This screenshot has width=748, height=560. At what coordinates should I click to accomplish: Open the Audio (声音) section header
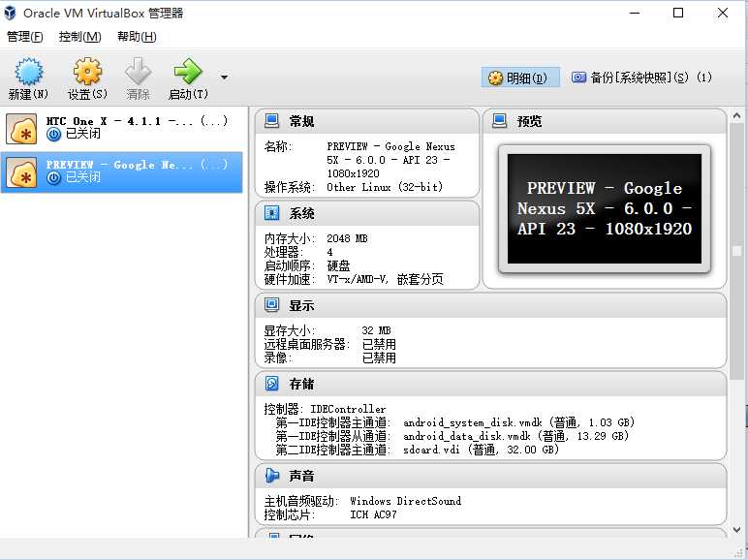491,476
